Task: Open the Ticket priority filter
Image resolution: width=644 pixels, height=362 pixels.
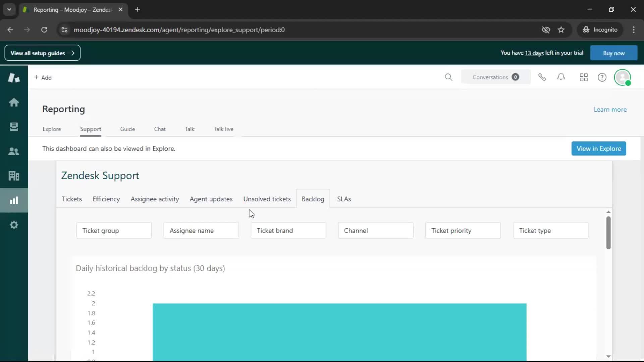Action: click(463, 231)
